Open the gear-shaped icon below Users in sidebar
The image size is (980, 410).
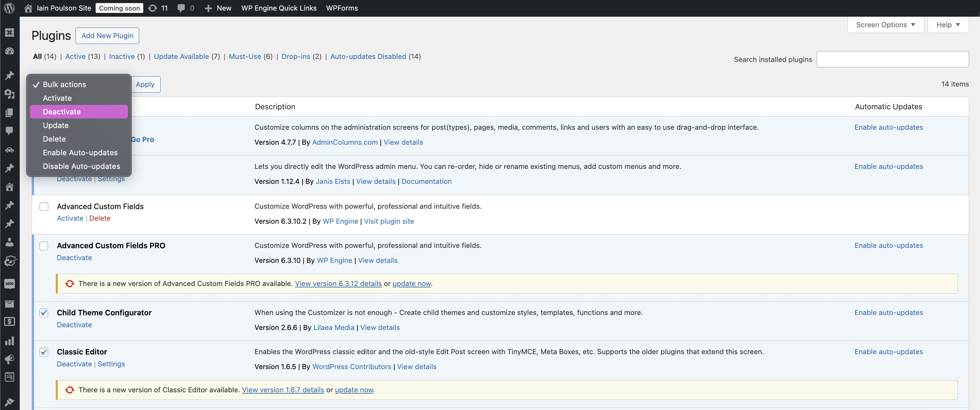[x=10, y=261]
